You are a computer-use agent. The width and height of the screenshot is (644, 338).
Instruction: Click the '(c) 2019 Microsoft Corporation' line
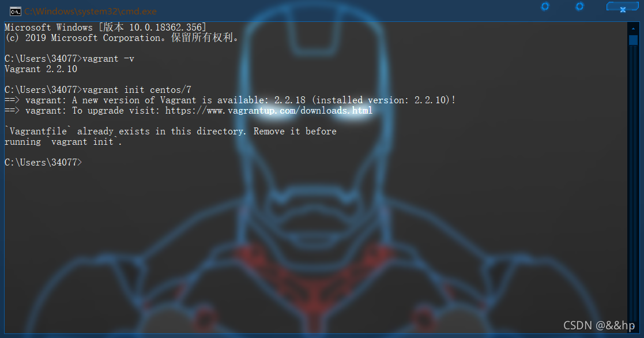tap(122, 38)
